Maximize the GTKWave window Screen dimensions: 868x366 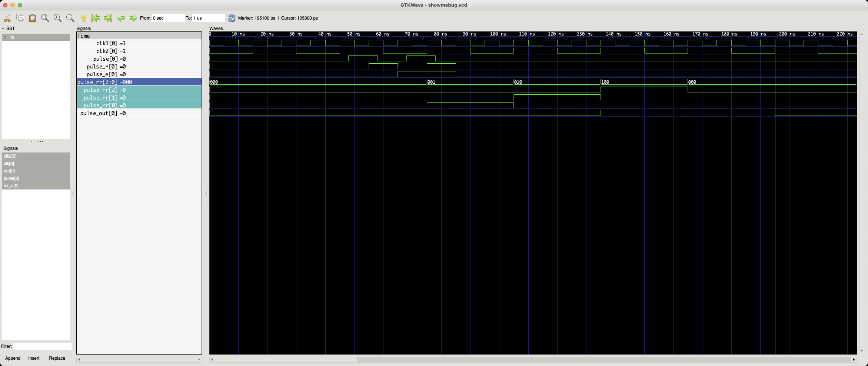(20, 5)
